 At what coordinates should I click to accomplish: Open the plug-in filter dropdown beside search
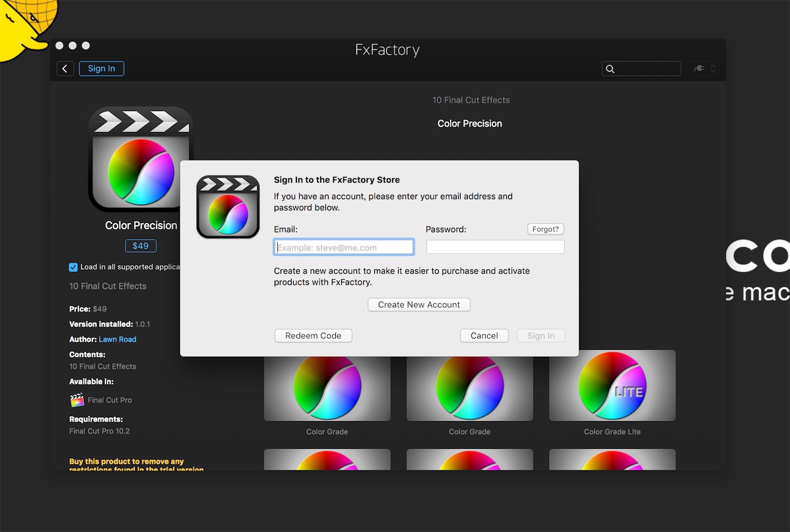pos(704,69)
